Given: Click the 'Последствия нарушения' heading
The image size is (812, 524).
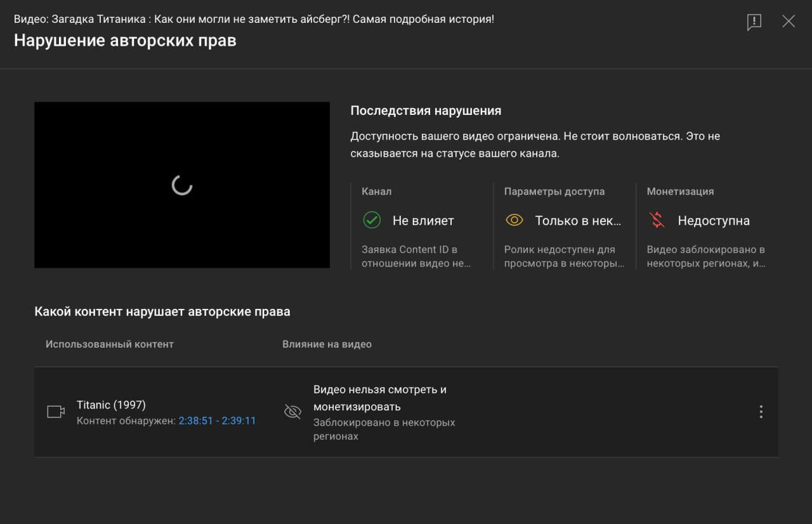Looking at the screenshot, I should click(x=426, y=110).
